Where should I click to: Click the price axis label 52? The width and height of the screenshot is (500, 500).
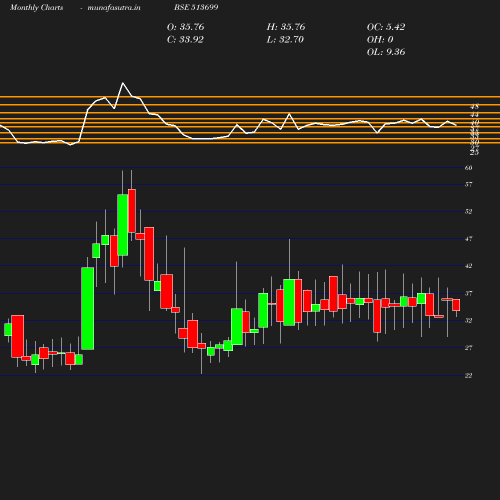tap(468, 211)
